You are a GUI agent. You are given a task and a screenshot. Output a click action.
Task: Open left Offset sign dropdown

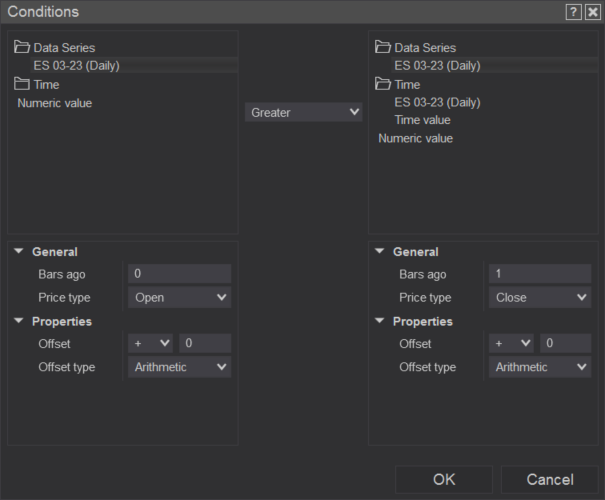point(150,343)
